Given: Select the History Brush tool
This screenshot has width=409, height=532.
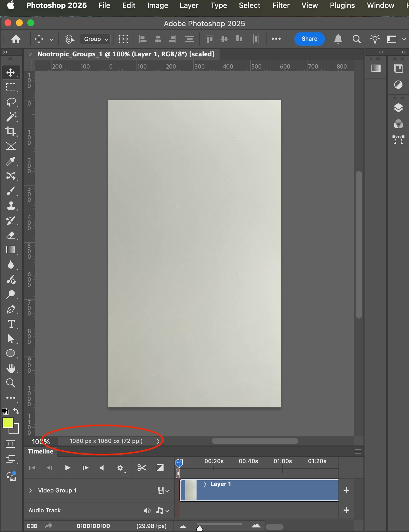Looking at the screenshot, I should click(11, 220).
